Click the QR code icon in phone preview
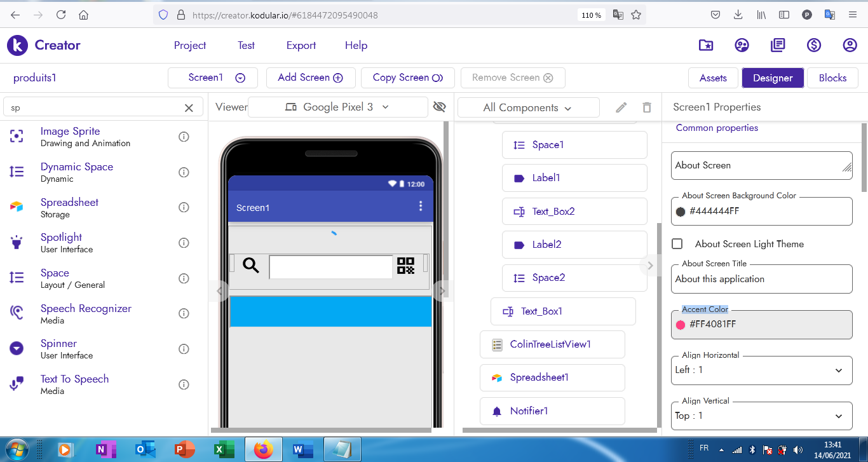 (405, 266)
